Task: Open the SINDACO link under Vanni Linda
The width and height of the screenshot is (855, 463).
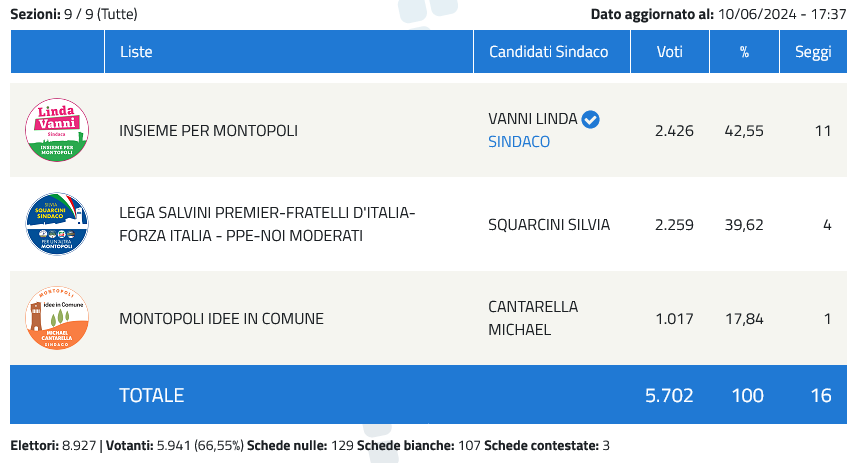Action: coord(519,142)
